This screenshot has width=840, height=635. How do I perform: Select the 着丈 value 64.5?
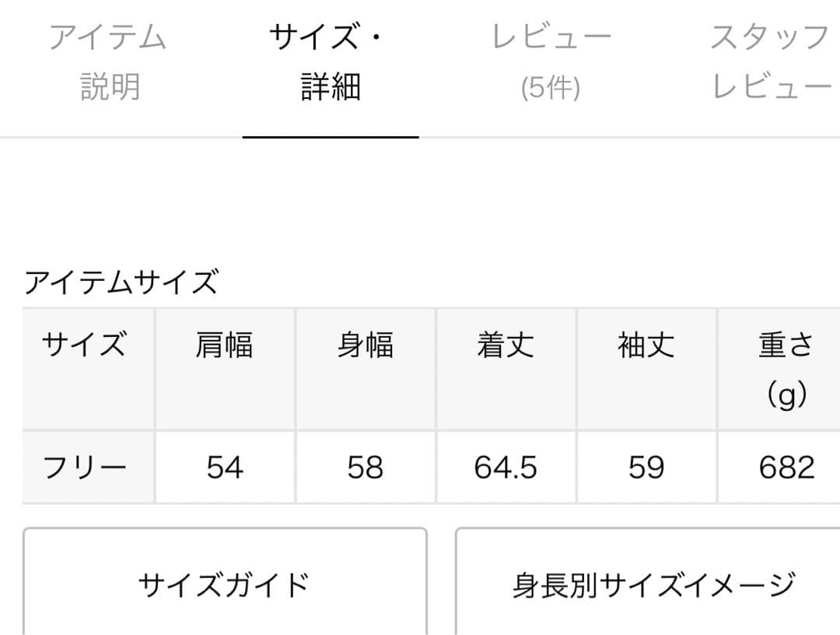coord(506,466)
